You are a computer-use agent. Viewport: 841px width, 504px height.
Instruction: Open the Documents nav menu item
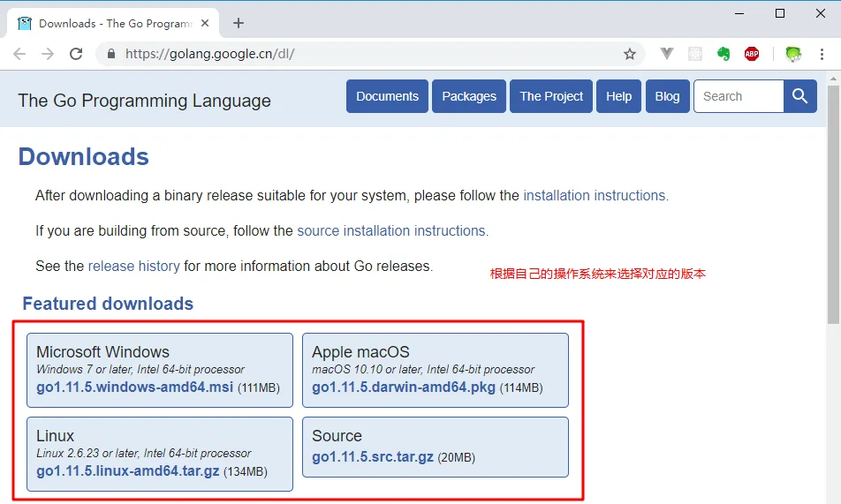pyautogui.click(x=387, y=96)
